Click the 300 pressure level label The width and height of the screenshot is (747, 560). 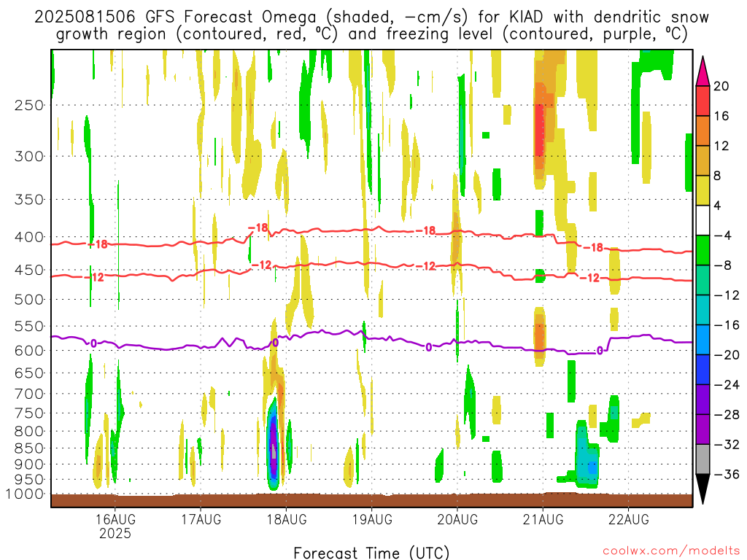(29, 156)
